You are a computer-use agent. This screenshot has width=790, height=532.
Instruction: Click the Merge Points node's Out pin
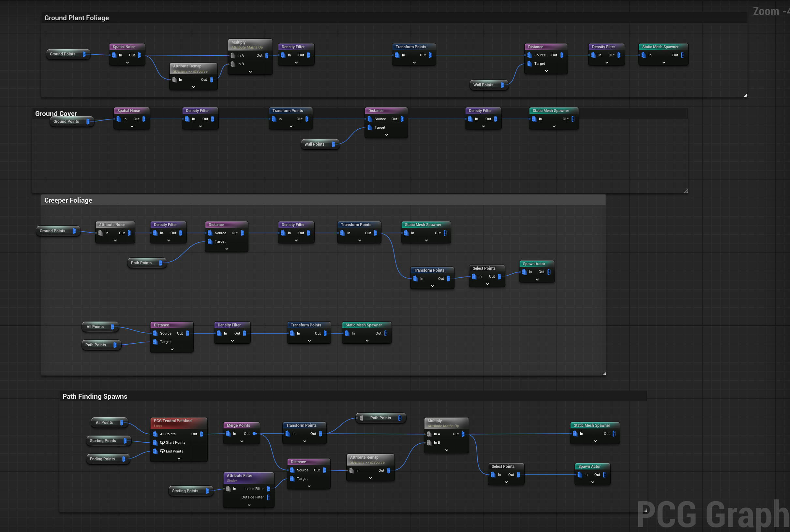[254, 434]
